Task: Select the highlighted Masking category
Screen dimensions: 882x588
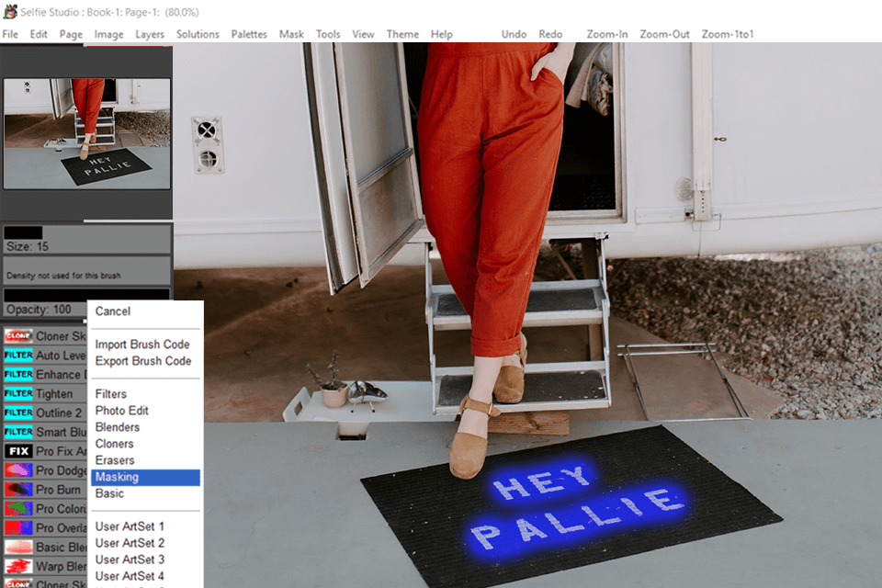Action: click(145, 477)
